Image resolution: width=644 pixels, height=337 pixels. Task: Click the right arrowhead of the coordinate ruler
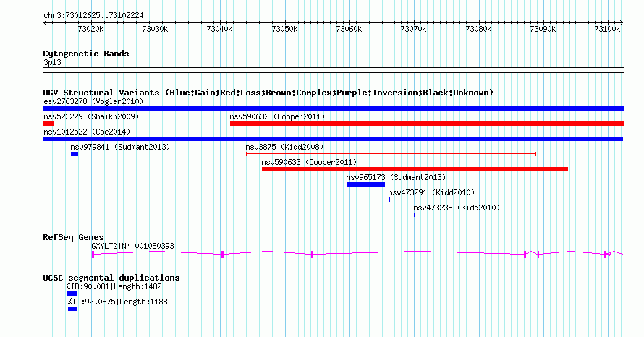pyautogui.click(x=622, y=22)
